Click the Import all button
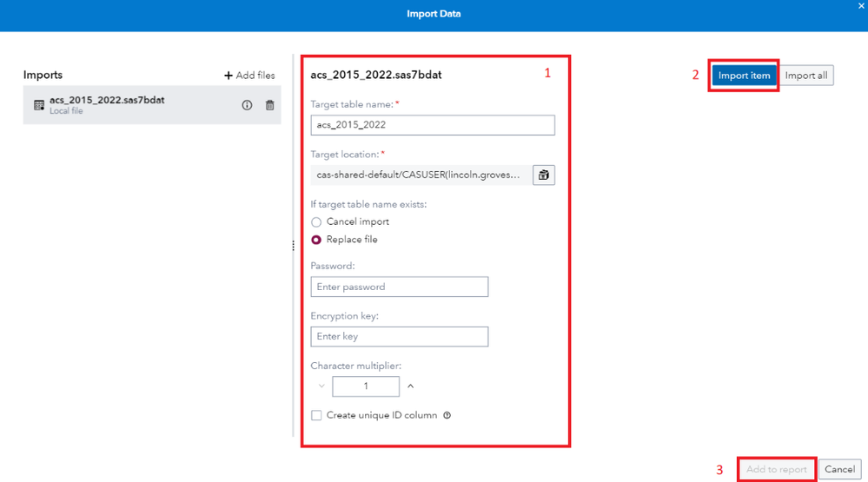 click(x=805, y=76)
